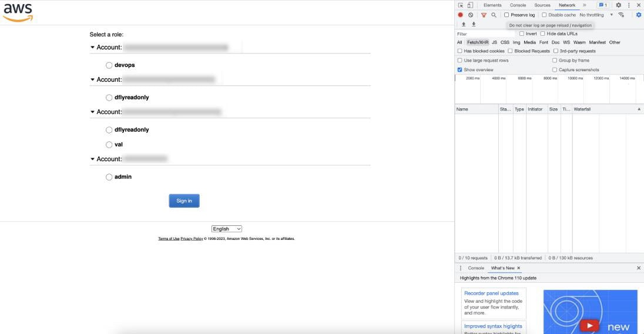
Task: Switch to Console tab in top bar
Action: click(518, 5)
